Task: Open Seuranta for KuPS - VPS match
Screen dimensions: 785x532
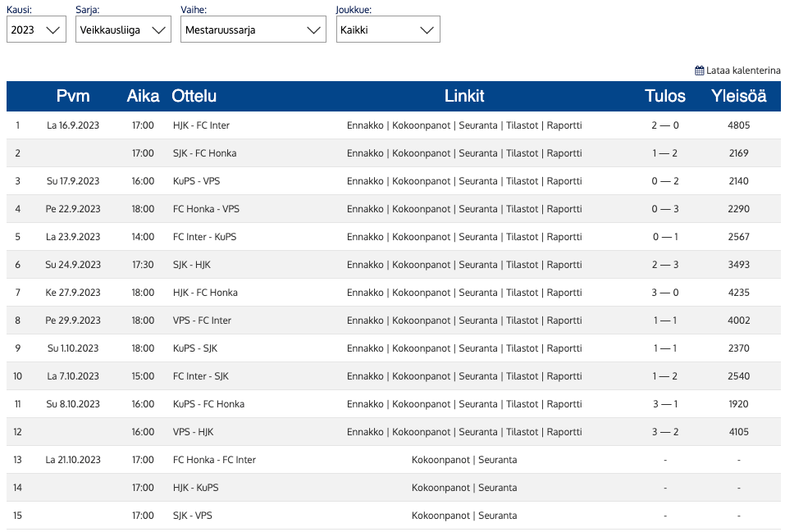Action: click(478, 181)
